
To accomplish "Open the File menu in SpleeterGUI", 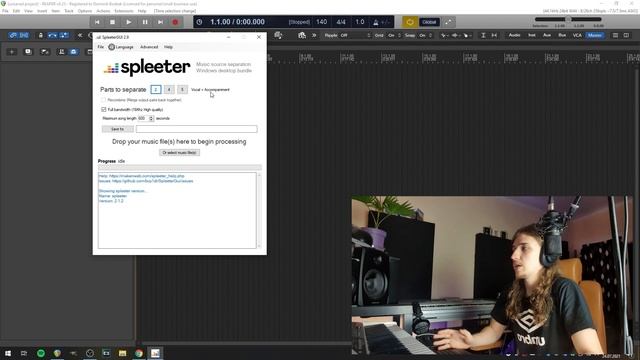I will coord(100,47).
